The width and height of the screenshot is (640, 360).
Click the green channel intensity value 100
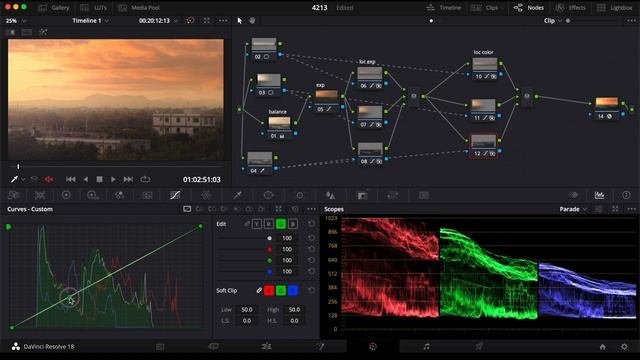[x=287, y=260]
